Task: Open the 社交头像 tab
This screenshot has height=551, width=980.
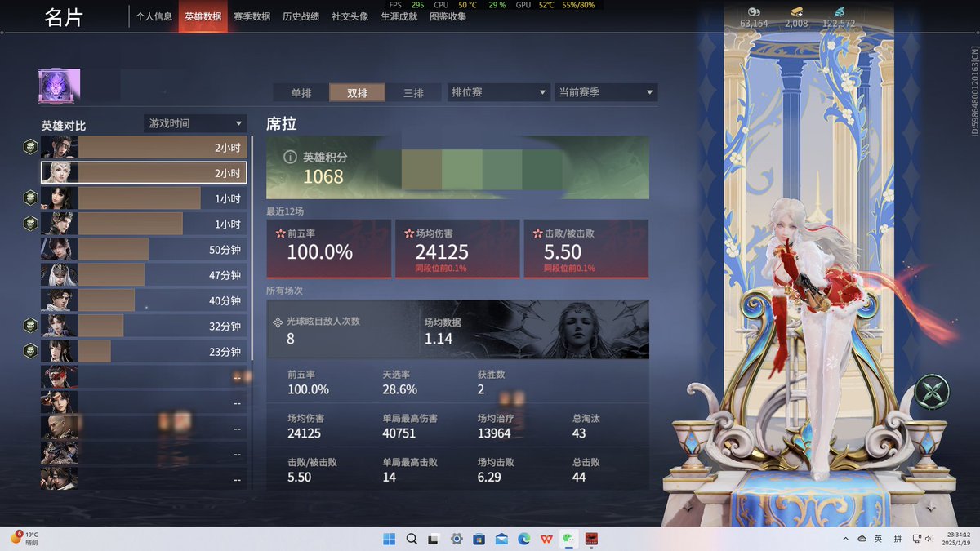Action: point(350,16)
